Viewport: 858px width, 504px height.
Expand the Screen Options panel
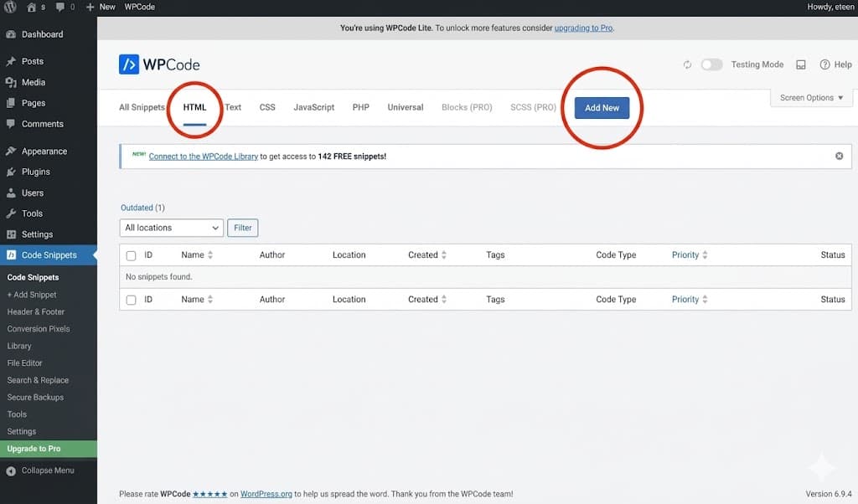[x=810, y=97]
